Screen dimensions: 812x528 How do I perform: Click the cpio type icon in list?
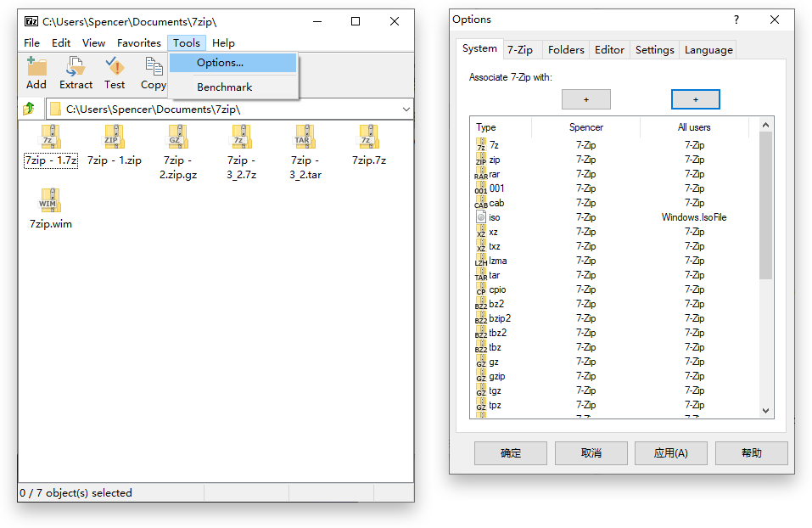481,289
